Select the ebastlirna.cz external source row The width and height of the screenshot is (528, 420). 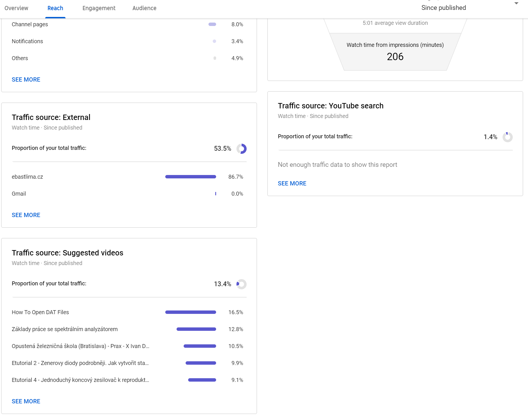coord(27,177)
